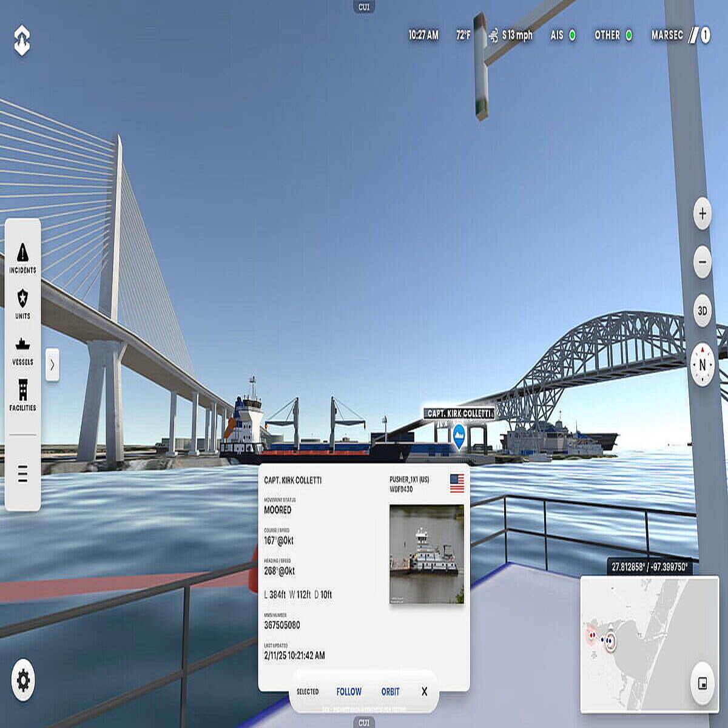Screen dimensions: 728x728
Task: Open the settings gear
Action: [x=23, y=680]
